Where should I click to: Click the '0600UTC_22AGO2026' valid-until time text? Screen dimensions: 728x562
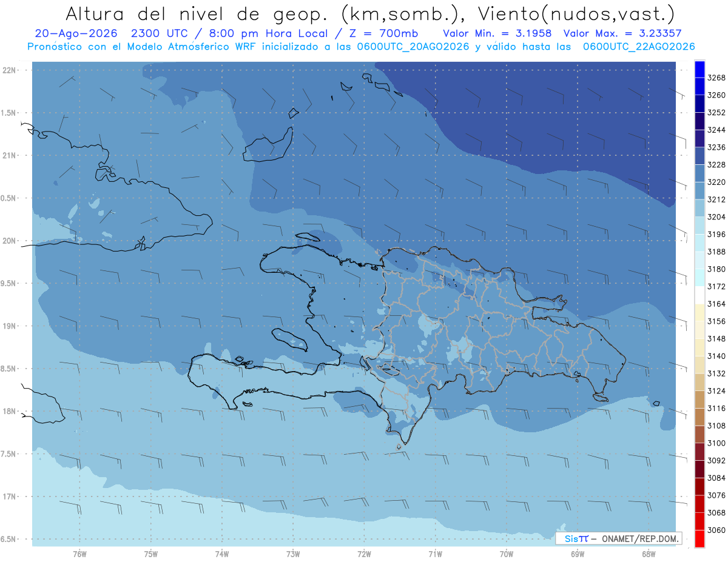point(639,47)
